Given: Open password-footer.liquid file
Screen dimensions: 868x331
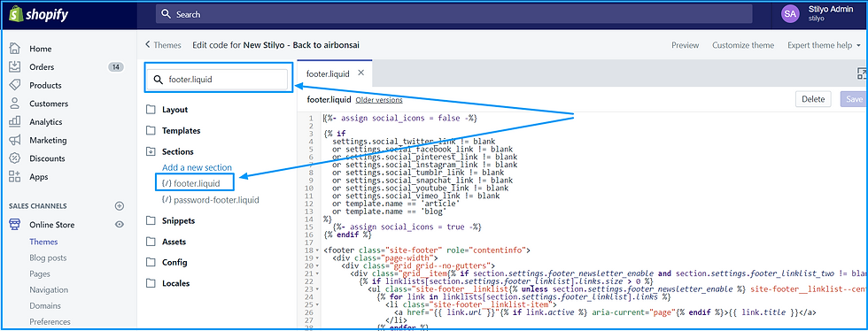Looking at the screenshot, I should pyautogui.click(x=211, y=199).
